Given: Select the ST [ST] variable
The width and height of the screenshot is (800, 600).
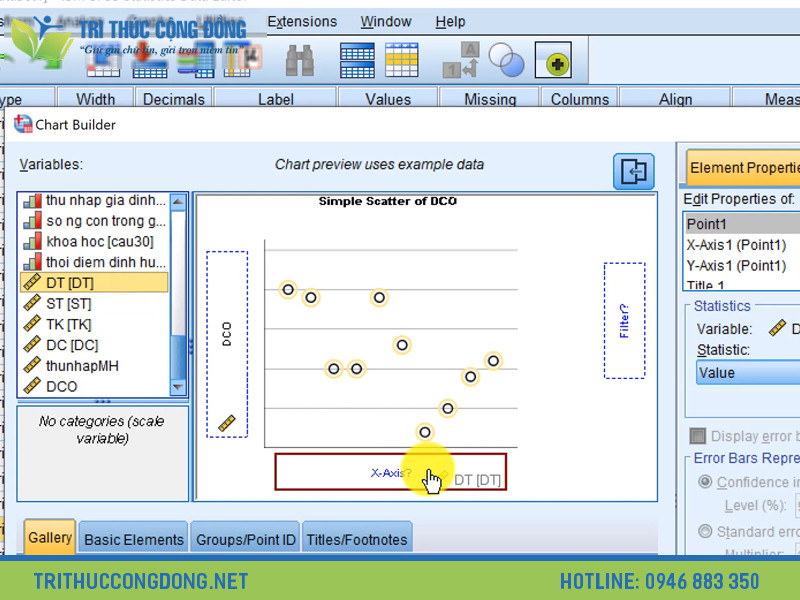Looking at the screenshot, I should pos(95,304).
